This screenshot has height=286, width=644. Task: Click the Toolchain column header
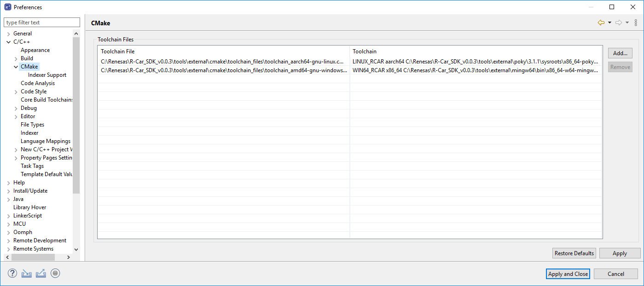(x=476, y=51)
